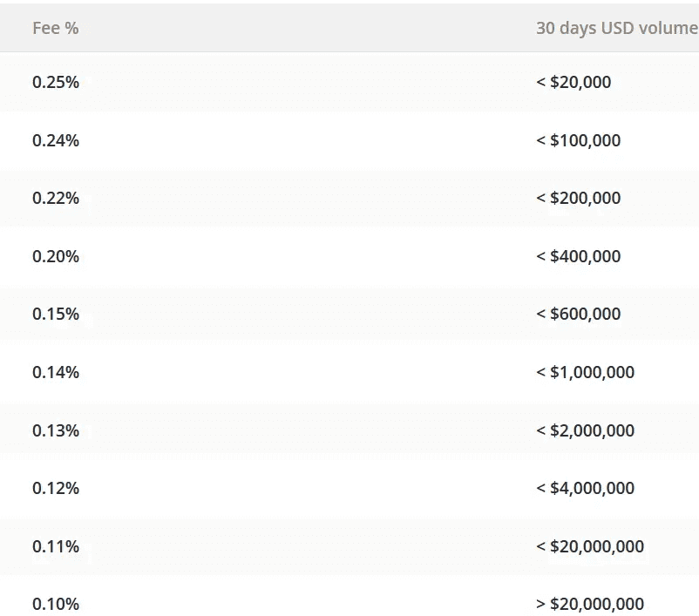Select the 0.10% fee cell
Viewport: 699px width, 616px height.
[56, 604]
